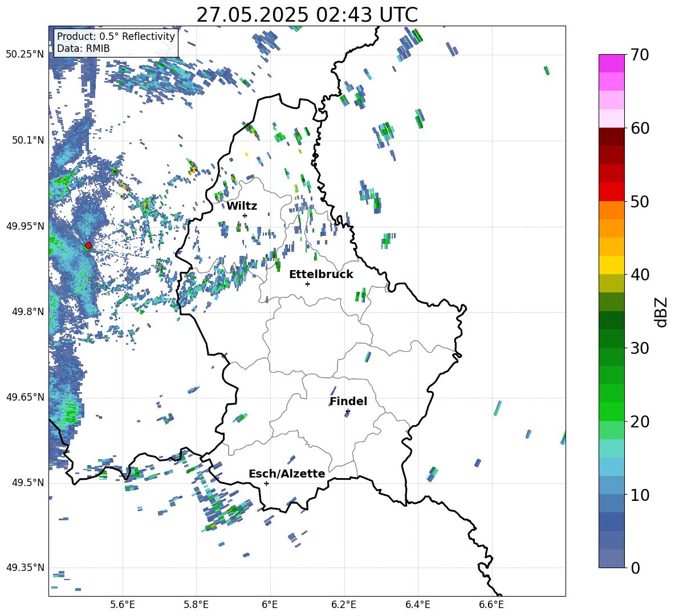The image size is (675, 616).
Task: Click the title timestamp 27.05.2025 02:43 UTC
Action: click(307, 15)
